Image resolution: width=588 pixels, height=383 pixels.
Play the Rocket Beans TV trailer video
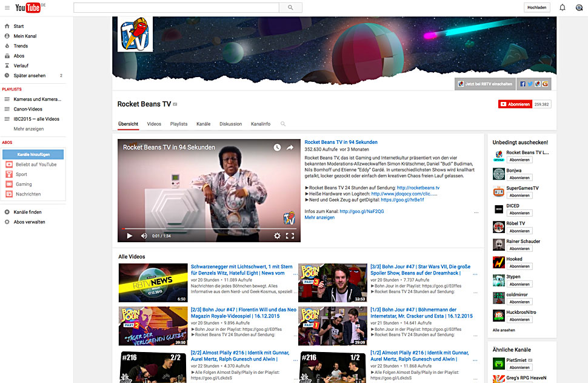coord(130,236)
